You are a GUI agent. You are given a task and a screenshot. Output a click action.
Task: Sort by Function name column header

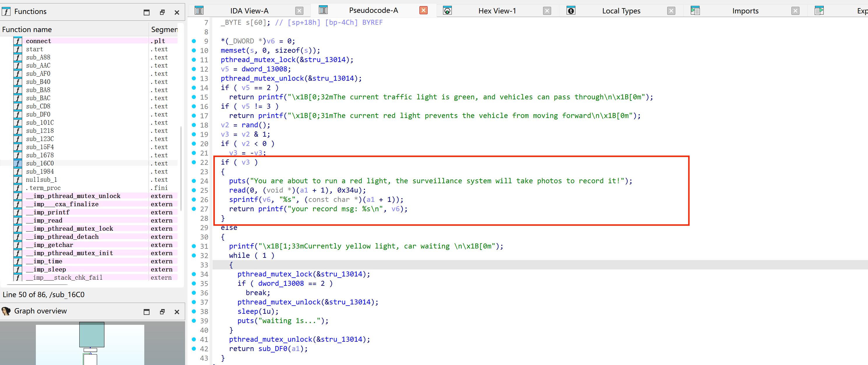pos(74,30)
